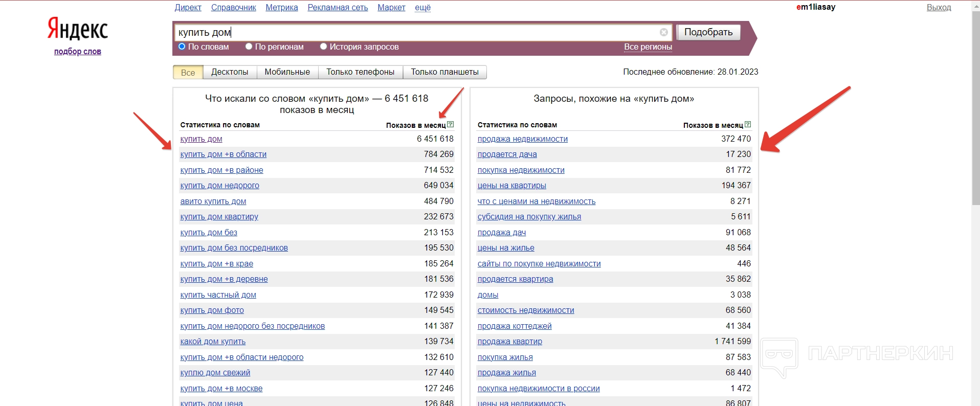Open 'купить дом +в области недорого' keyword

(x=241, y=357)
